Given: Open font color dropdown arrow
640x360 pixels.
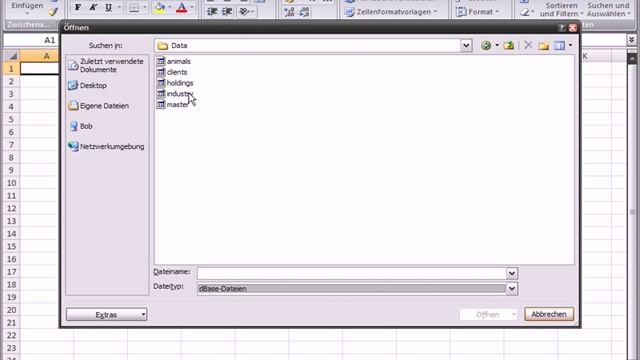Looking at the screenshot, I should pyautogui.click(x=192, y=7).
